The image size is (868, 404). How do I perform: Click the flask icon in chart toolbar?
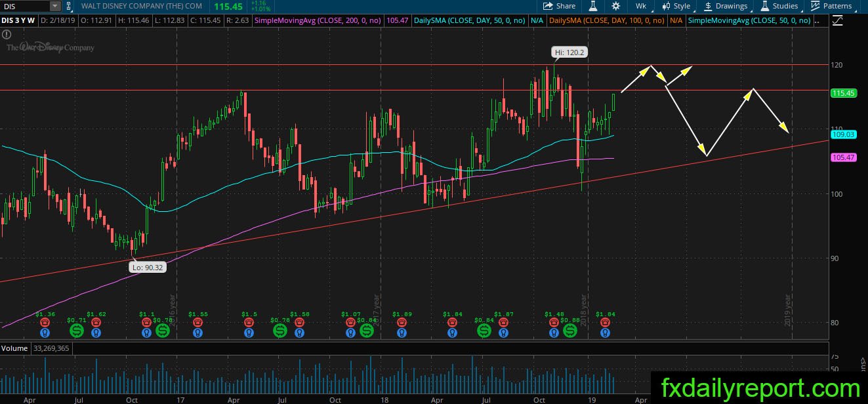tap(592, 6)
